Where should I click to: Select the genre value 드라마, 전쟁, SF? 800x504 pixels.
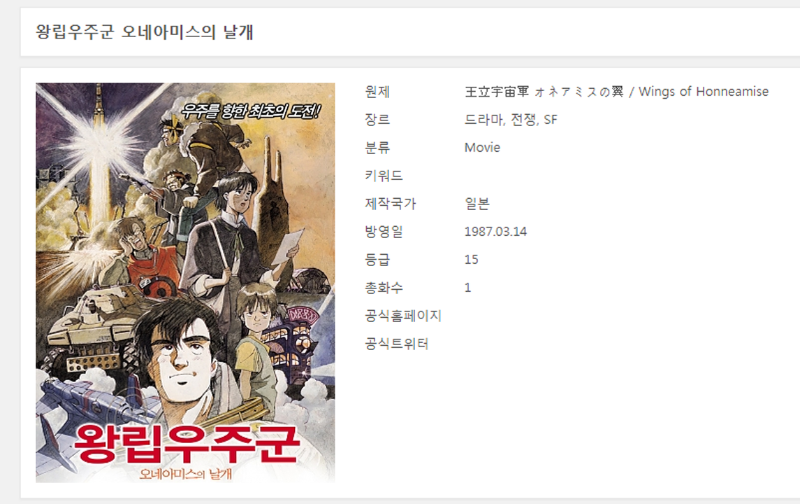click(511, 120)
